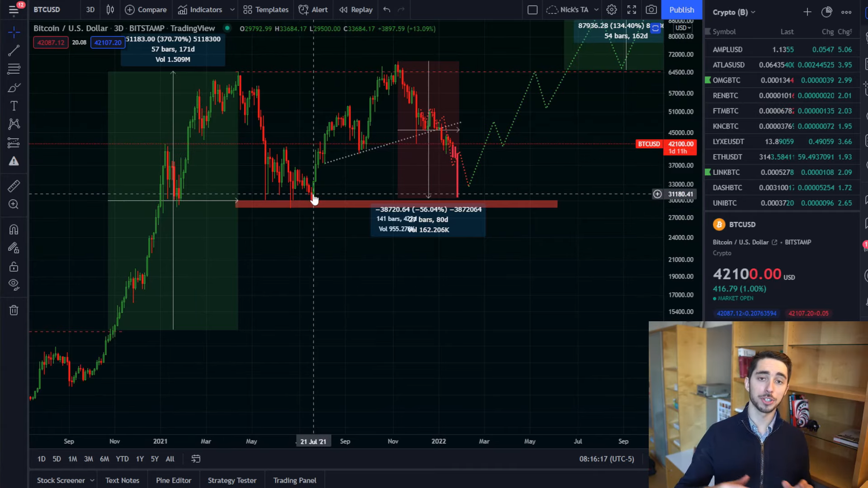Select the trend line drawing tool

pyautogui.click(x=14, y=51)
